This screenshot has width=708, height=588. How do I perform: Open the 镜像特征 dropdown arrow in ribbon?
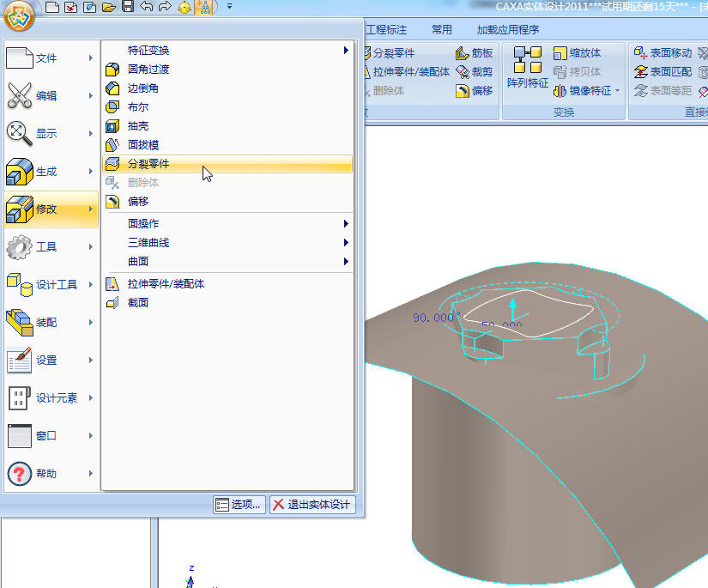(x=617, y=91)
